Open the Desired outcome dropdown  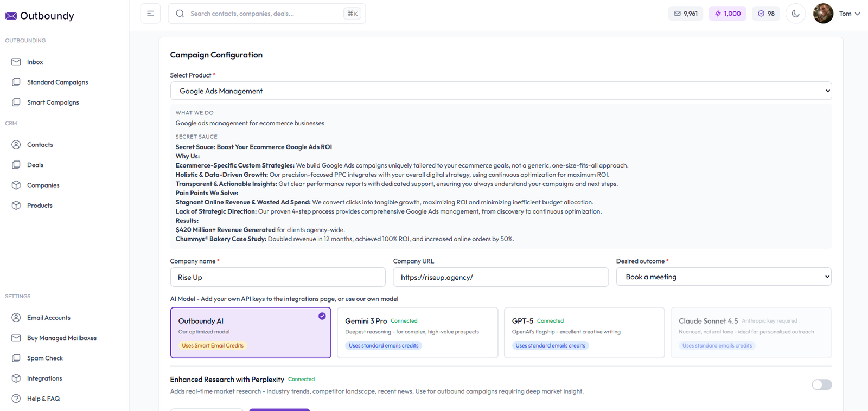tap(724, 277)
